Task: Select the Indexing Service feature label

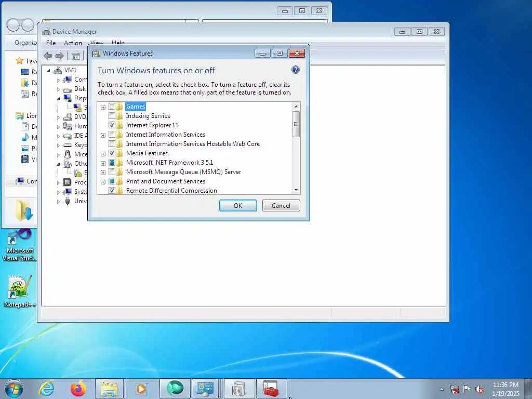Action: pos(148,116)
